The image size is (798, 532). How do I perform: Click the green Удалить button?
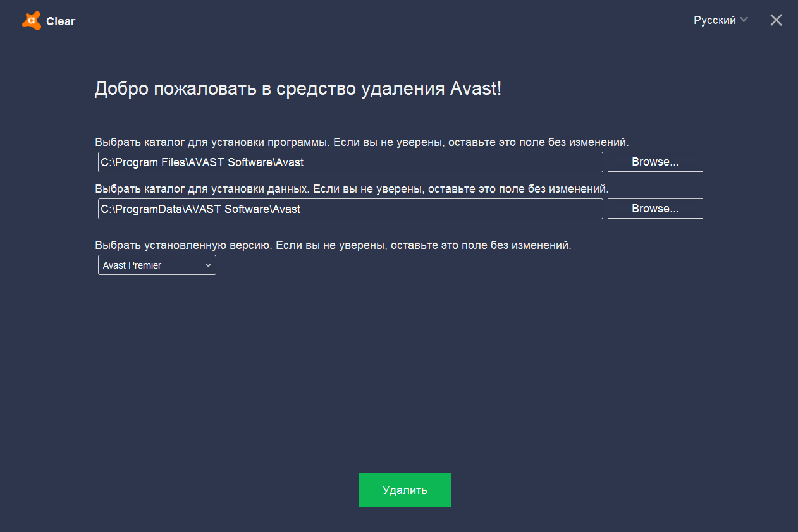[x=405, y=490]
